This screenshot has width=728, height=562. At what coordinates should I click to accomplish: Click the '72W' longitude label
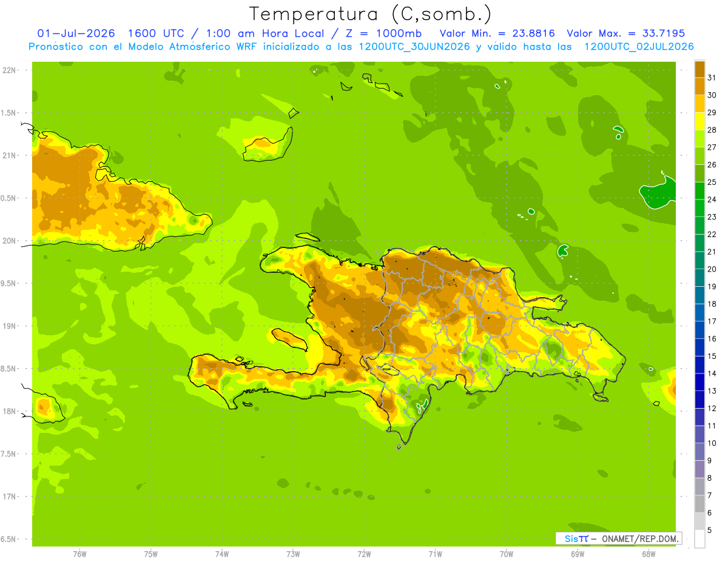click(x=364, y=554)
